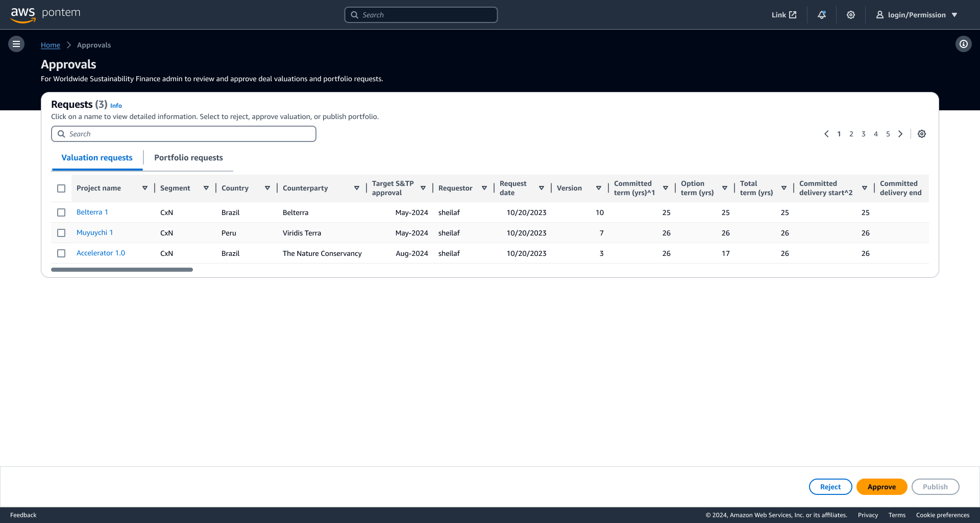The height and width of the screenshot is (523, 980).
Task: Click the Approvals breadcrumb text
Action: click(94, 45)
